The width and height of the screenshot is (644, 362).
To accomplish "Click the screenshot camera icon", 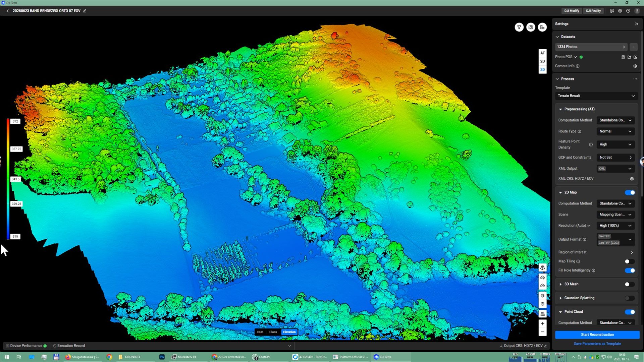I will coord(531,27).
